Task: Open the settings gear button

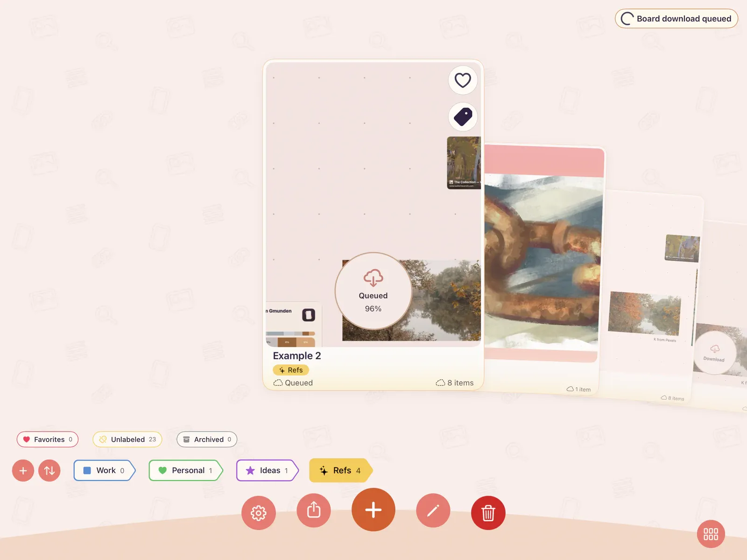Action: (x=259, y=513)
